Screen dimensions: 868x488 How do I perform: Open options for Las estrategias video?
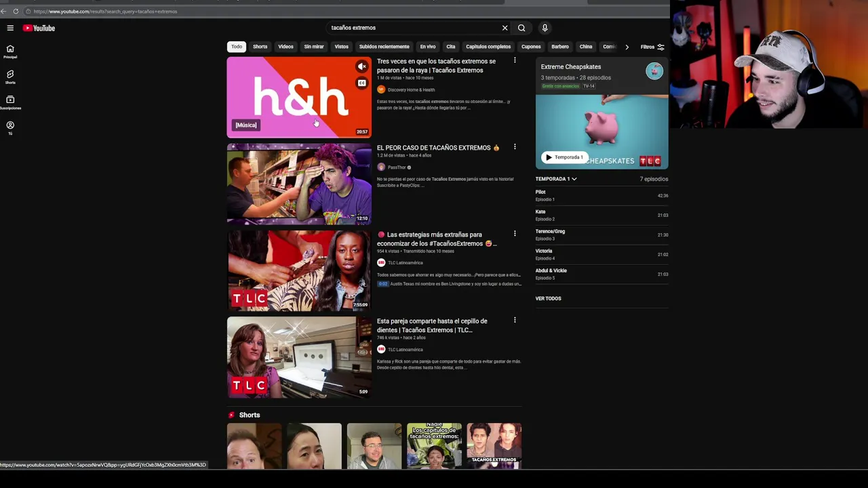pos(515,234)
